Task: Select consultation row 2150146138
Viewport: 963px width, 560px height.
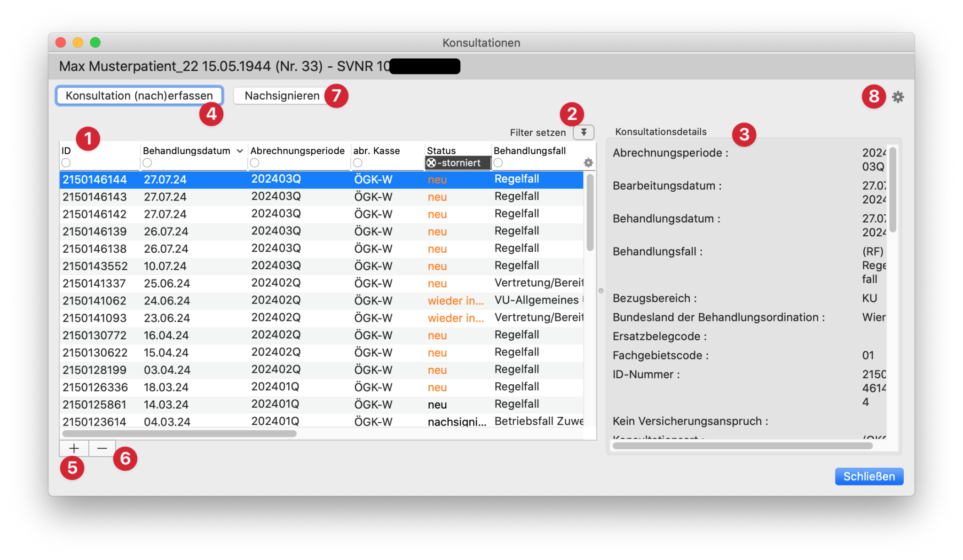Action: pos(321,249)
